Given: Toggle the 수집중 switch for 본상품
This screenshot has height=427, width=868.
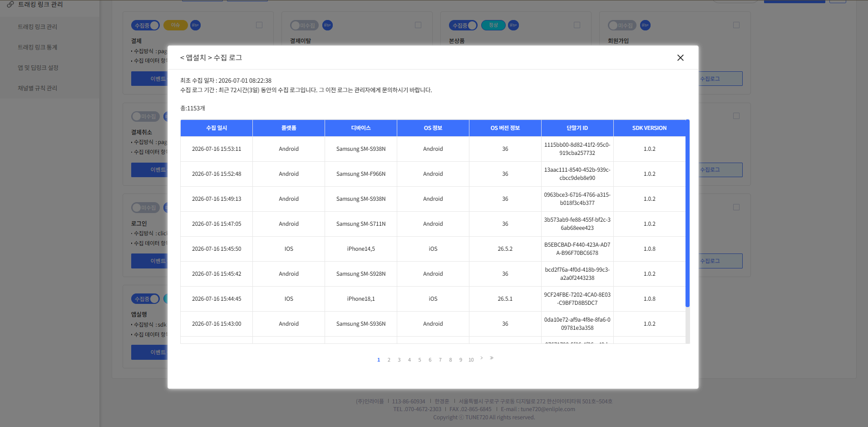Looking at the screenshot, I should click(x=463, y=25).
